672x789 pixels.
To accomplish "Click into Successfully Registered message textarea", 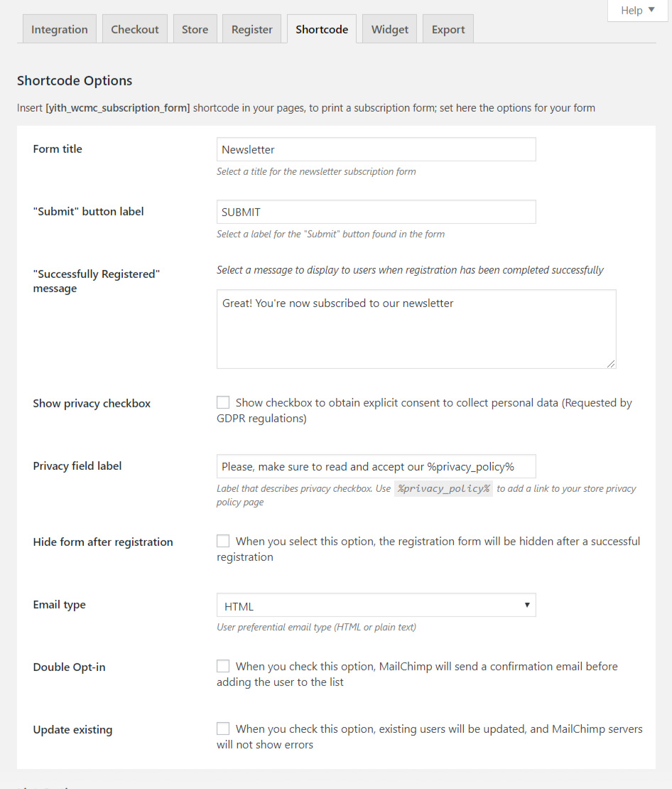I will 416,328.
